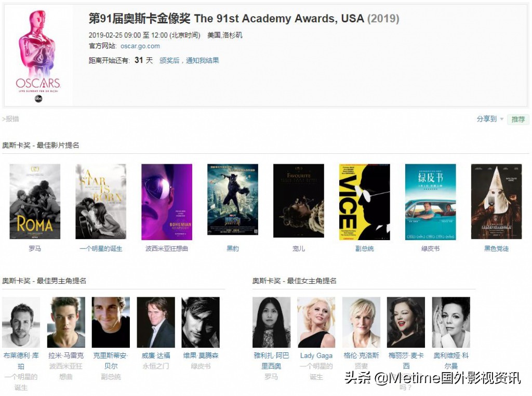Image resolution: width=532 pixels, height=396 pixels.
Task: Open the Roma movie poster
Action: pyautogui.click(x=35, y=202)
